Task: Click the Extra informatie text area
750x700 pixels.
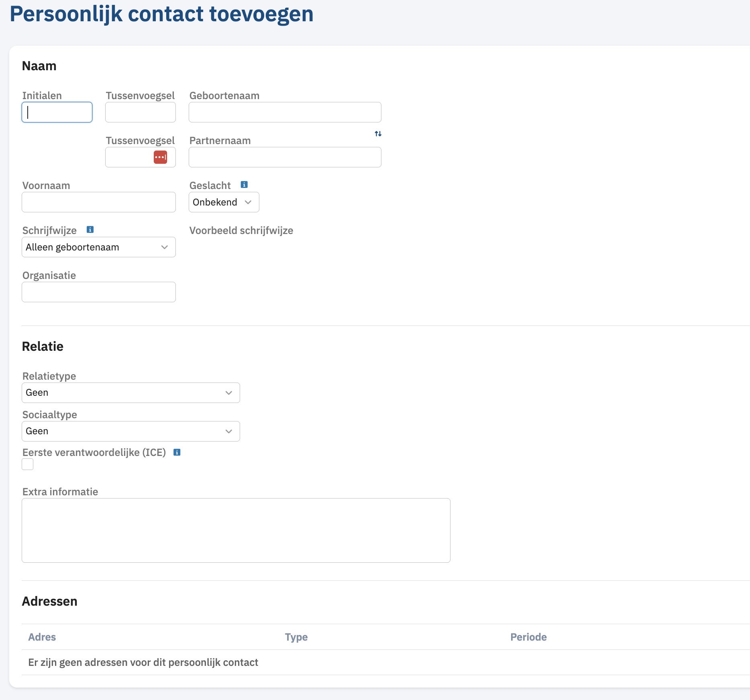Action: click(236, 530)
